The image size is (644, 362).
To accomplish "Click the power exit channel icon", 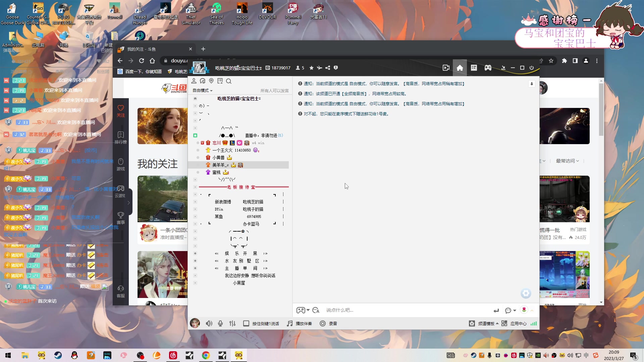I will (532, 68).
